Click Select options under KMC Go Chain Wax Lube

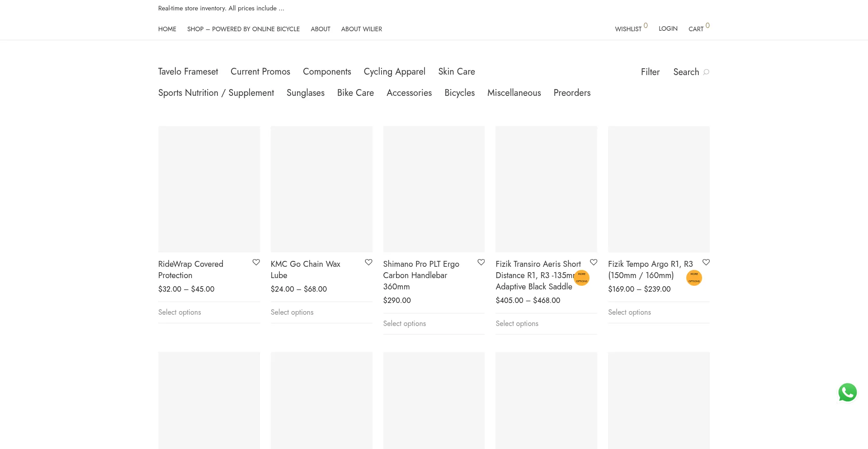[292, 312]
